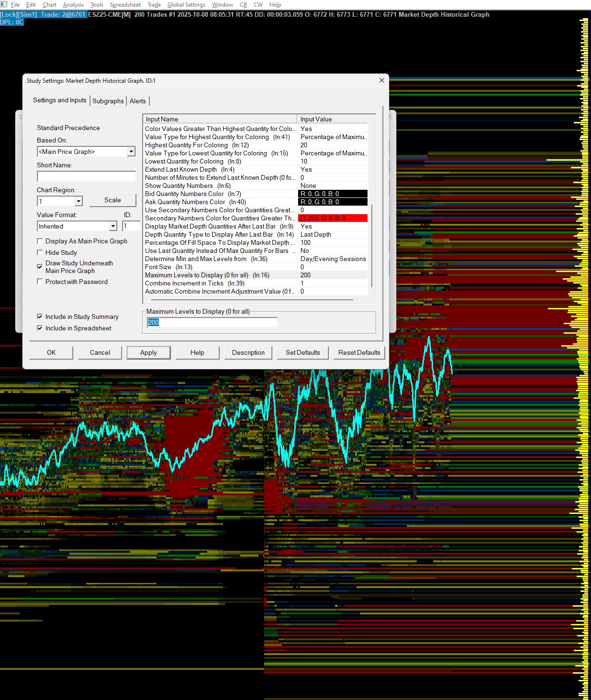Select the Lowest Quantity for Coloring row
This screenshot has width=591, height=700.
pos(256,161)
